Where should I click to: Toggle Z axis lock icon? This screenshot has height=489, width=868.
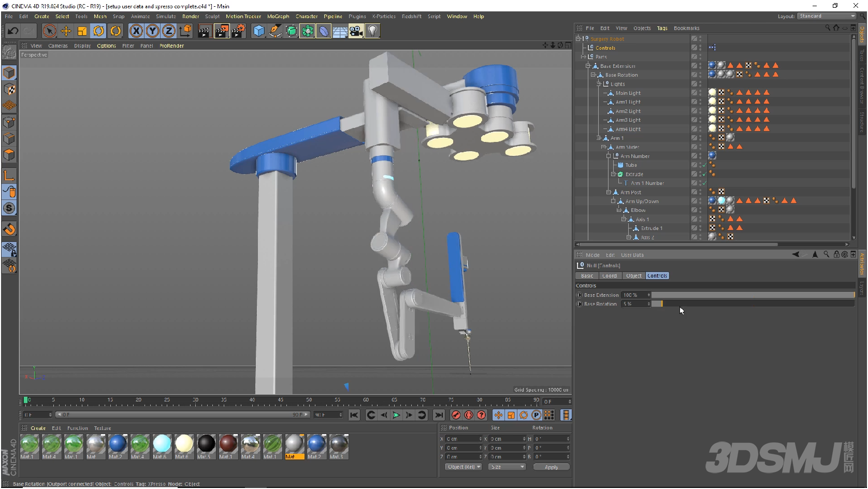(x=169, y=31)
